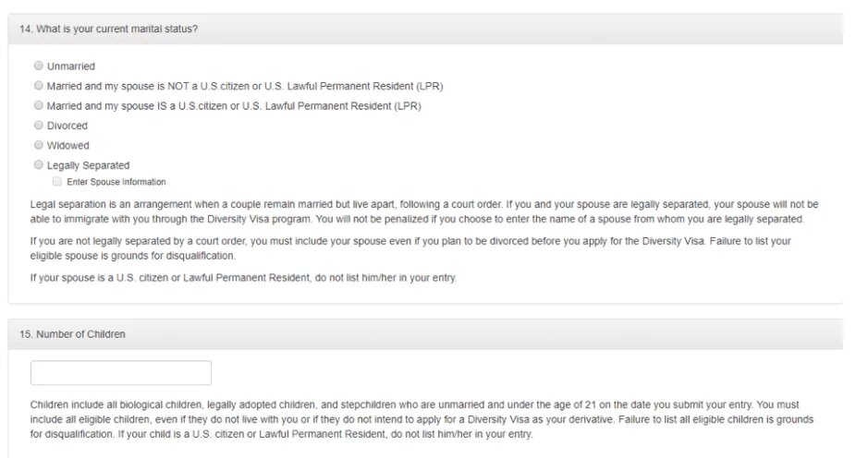Click the Widowed label text
868x458 pixels.
coord(68,146)
